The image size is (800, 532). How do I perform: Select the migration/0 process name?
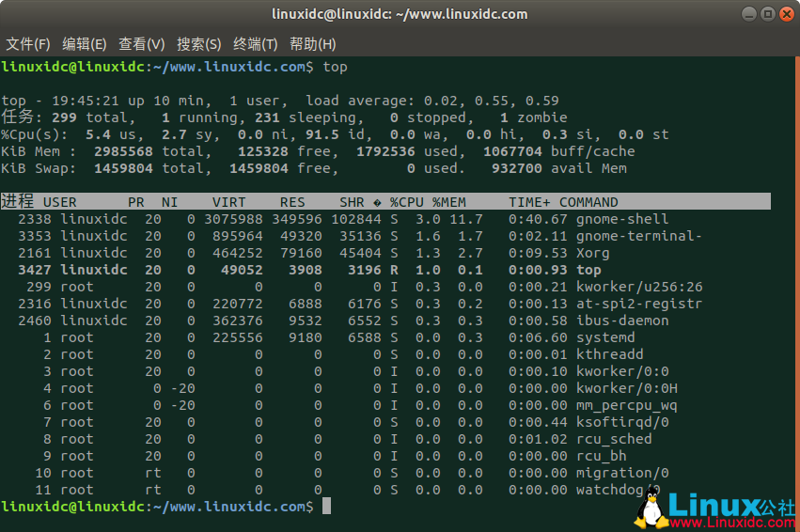tap(622, 473)
